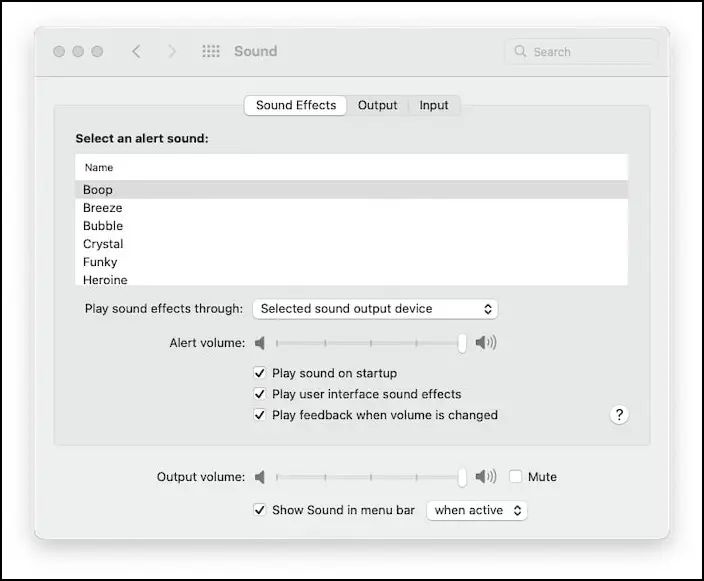This screenshot has width=704, height=581.
Task: Toggle Show Sound in menu bar checkbox
Action: click(x=260, y=510)
